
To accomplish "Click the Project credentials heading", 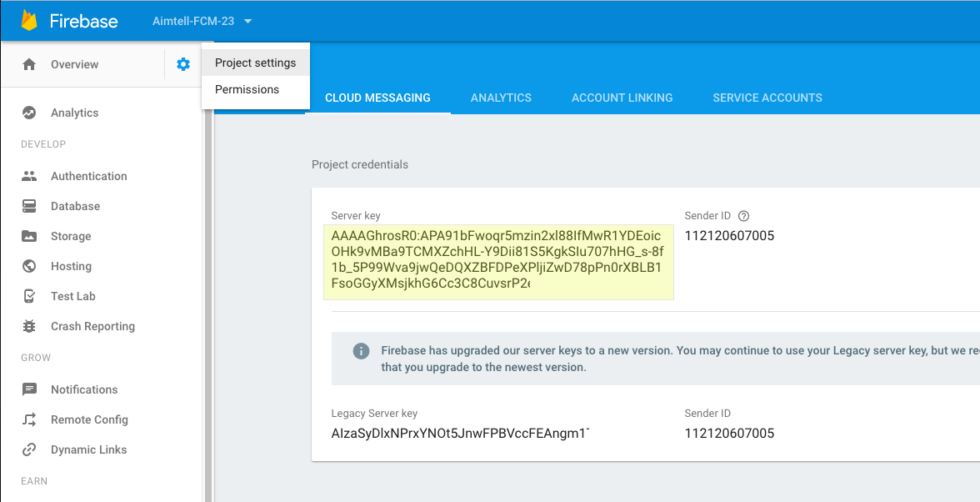I will pyautogui.click(x=360, y=164).
